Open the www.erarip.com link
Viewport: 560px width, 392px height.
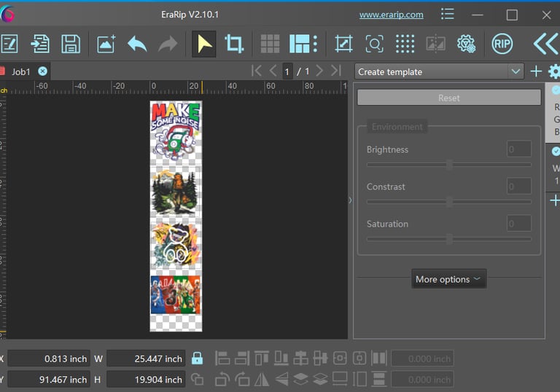tap(391, 15)
